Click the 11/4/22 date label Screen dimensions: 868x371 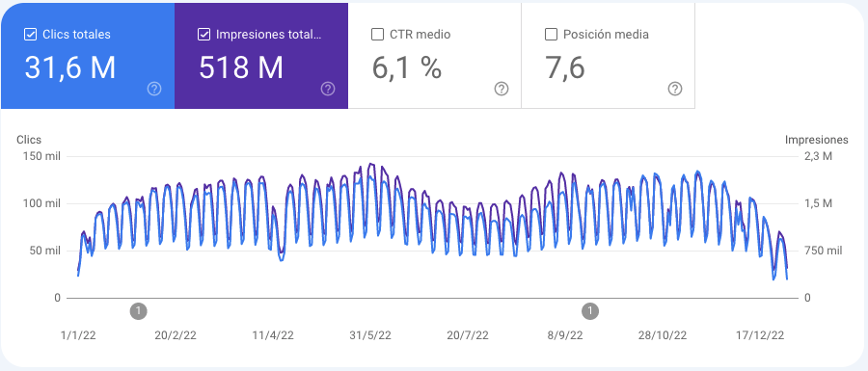pyautogui.click(x=274, y=335)
